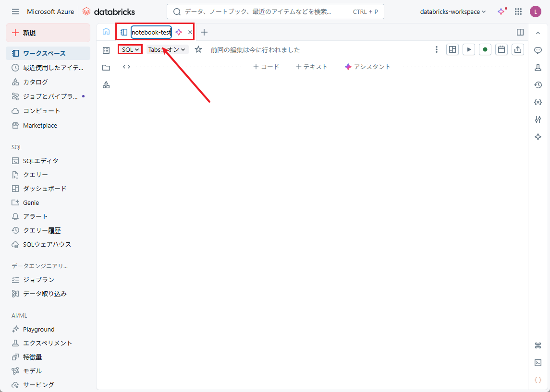
Task: Open クエリー履歴 in sidebar
Action: (48, 230)
